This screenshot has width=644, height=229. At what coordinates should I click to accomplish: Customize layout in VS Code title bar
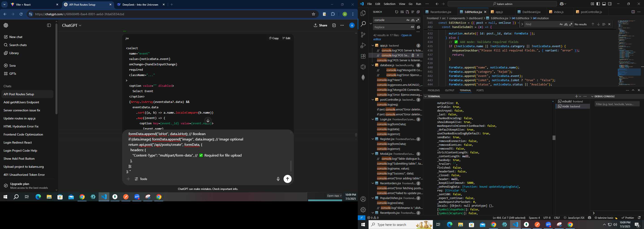point(592,4)
